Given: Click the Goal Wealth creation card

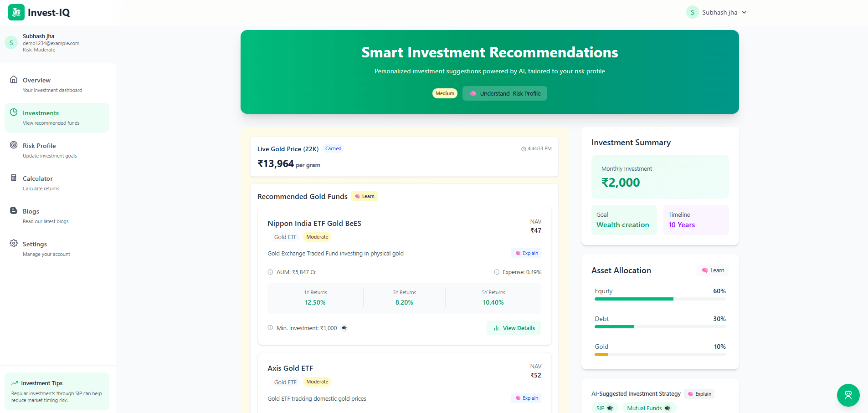Looking at the screenshot, I should tap(624, 220).
